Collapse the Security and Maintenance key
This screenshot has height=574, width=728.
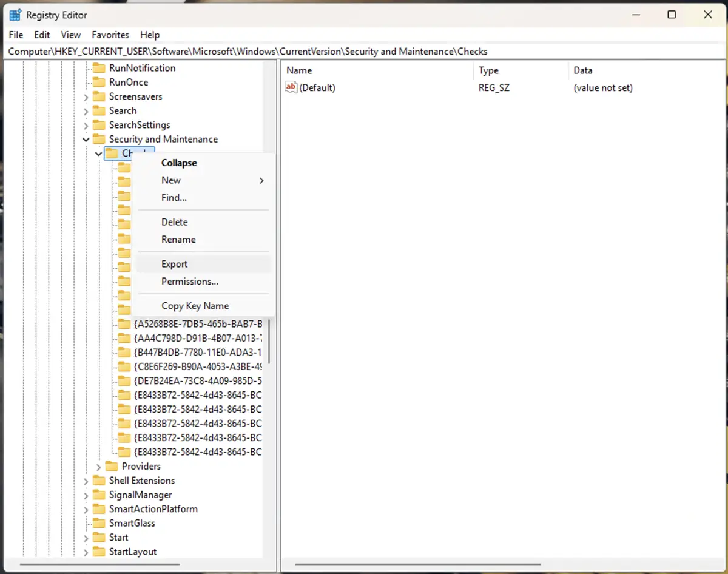click(86, 139)
